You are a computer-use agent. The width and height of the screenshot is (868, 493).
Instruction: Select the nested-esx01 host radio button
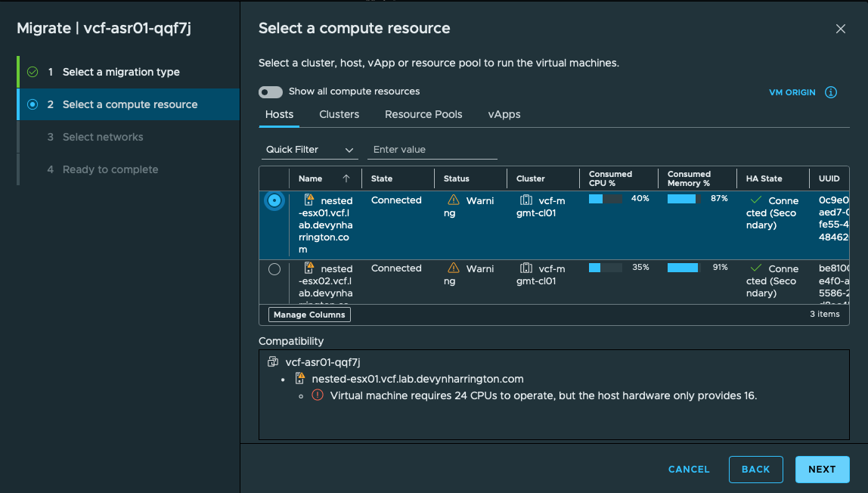(274, 200)
